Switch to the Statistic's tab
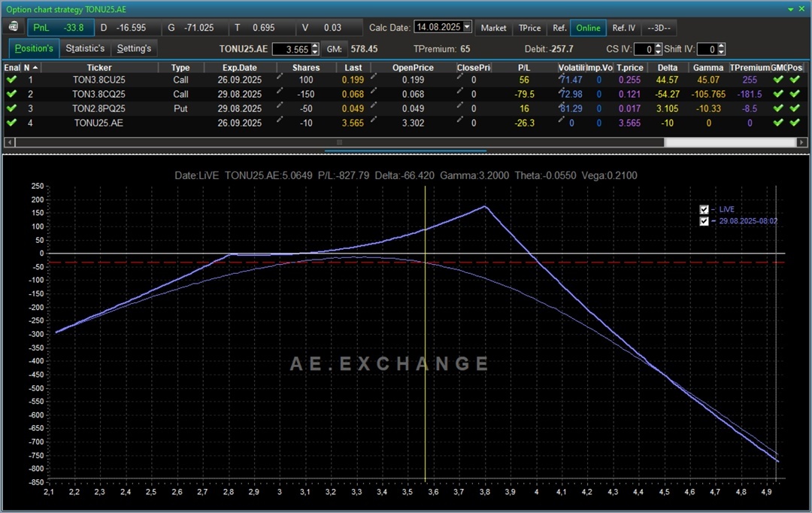This screenshot has height=513, width=812. point(85,49)
